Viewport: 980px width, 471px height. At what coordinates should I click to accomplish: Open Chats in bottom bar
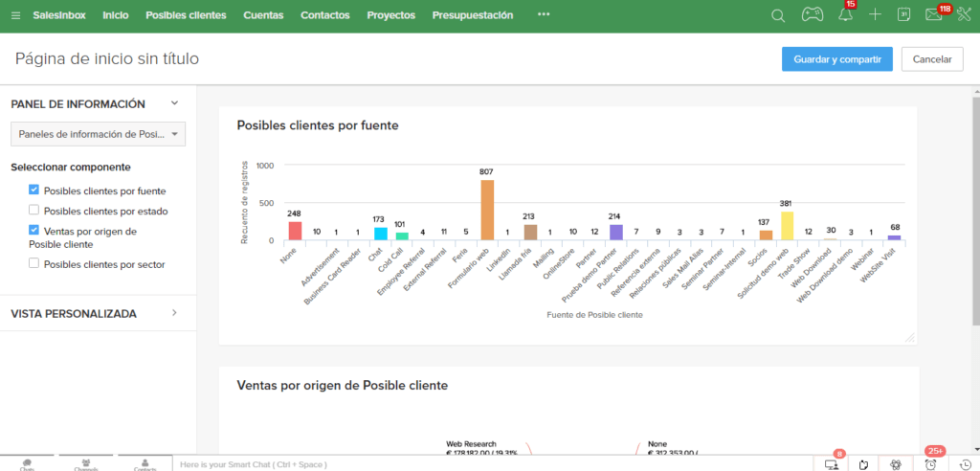click(x=26, y=464)
